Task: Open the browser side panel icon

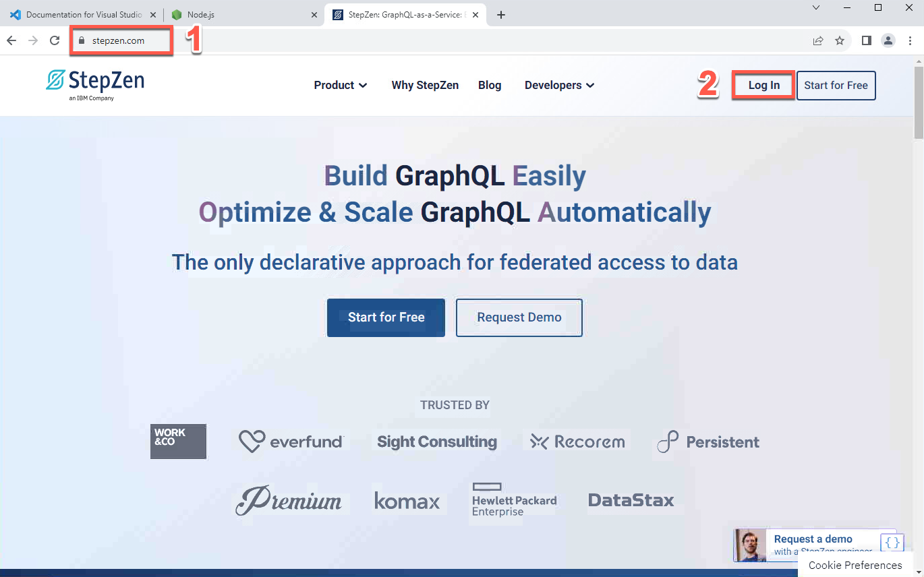Action: [x=867, y=40]
